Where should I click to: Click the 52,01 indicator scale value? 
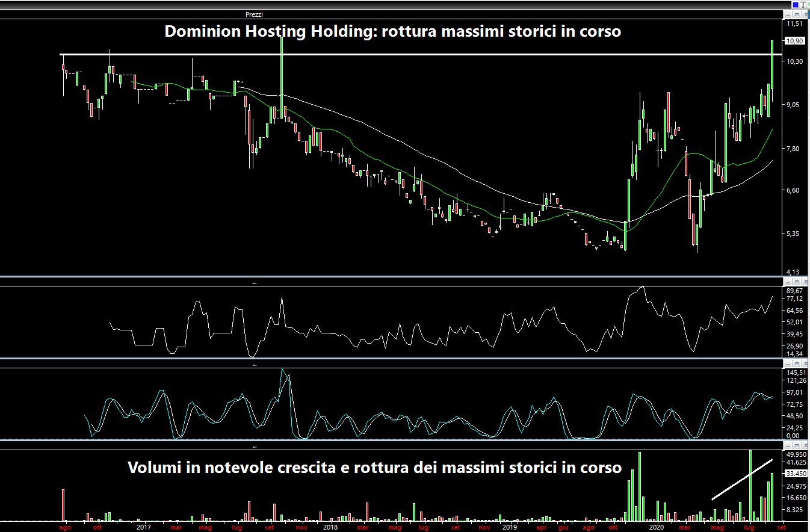click(x=794, y=323)
